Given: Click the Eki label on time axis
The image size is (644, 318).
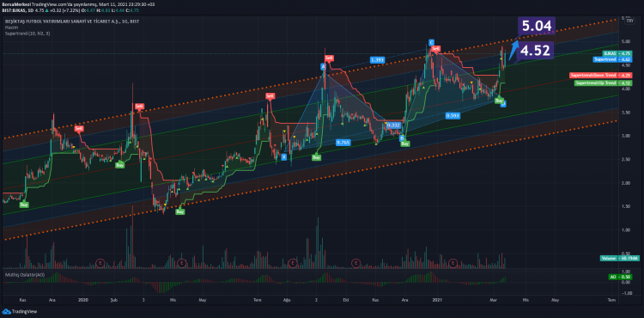Looking at the screenshot, I should [346, 300].
